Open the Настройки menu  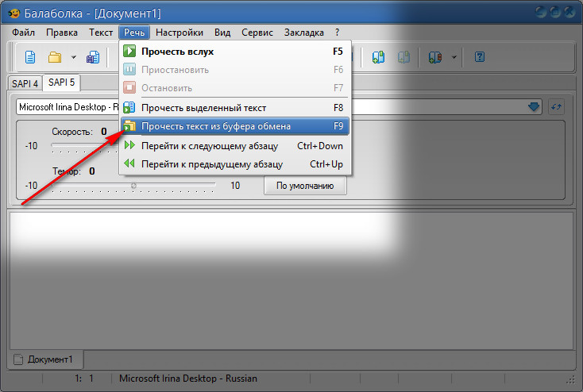click(x=180, y=33)
